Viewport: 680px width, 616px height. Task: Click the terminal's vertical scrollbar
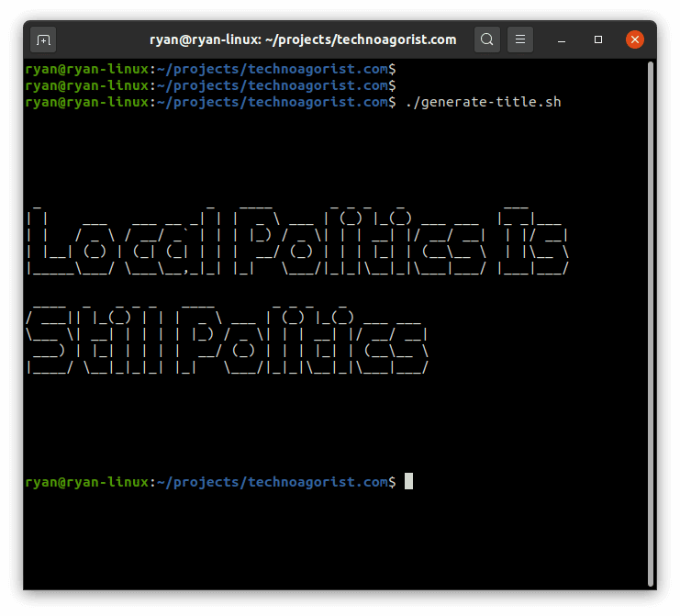[650, 321]
